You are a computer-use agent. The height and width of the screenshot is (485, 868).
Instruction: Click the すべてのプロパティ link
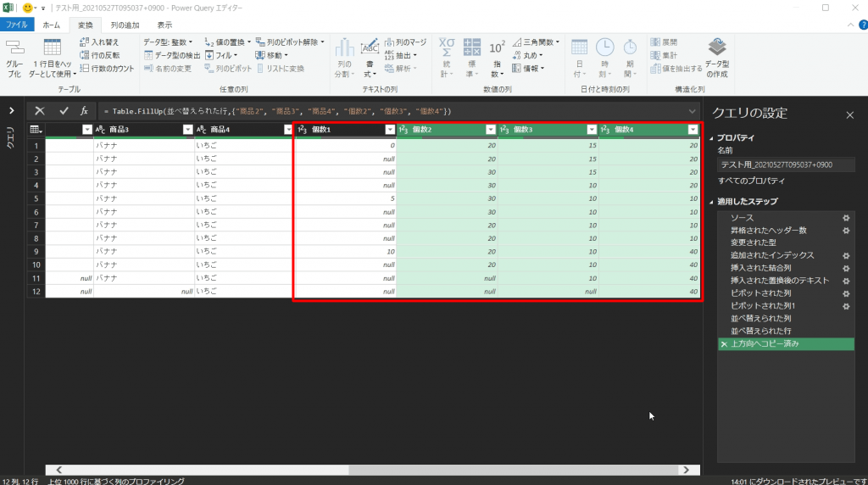(750, 181)
